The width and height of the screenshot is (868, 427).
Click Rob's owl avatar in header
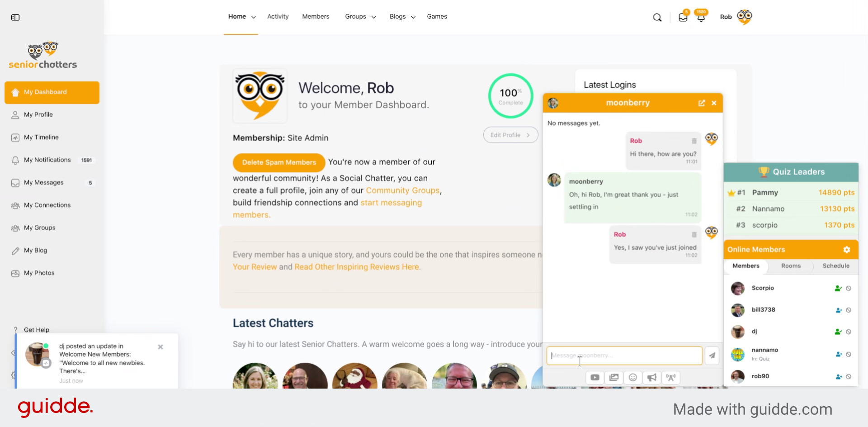coord(745,17)
